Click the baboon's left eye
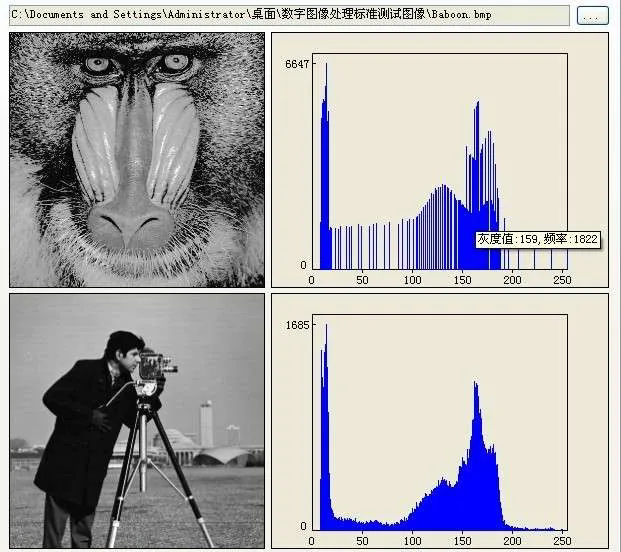The width and height of the screenshot is (621, 552). pos(98,65)
